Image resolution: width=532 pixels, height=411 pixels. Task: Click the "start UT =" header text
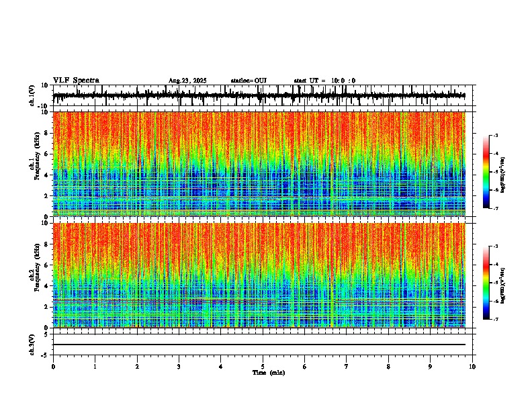310,81
